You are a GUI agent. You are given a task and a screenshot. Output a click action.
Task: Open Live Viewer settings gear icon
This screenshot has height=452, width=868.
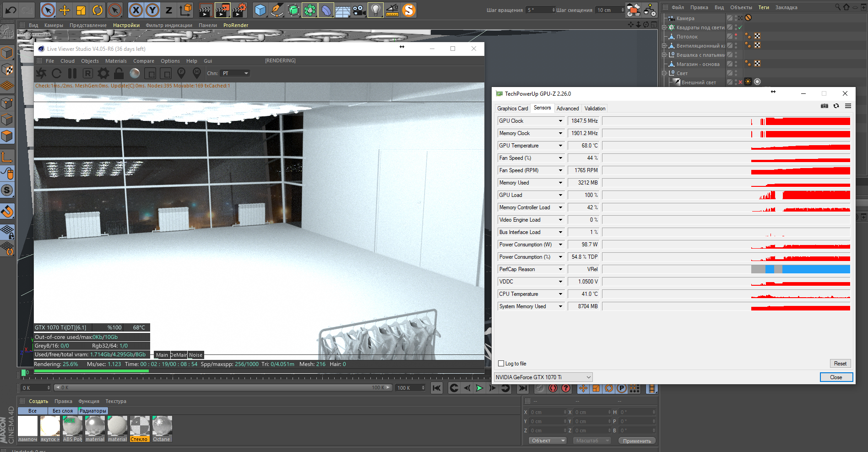pyautogui.click(x=103, y=73)
